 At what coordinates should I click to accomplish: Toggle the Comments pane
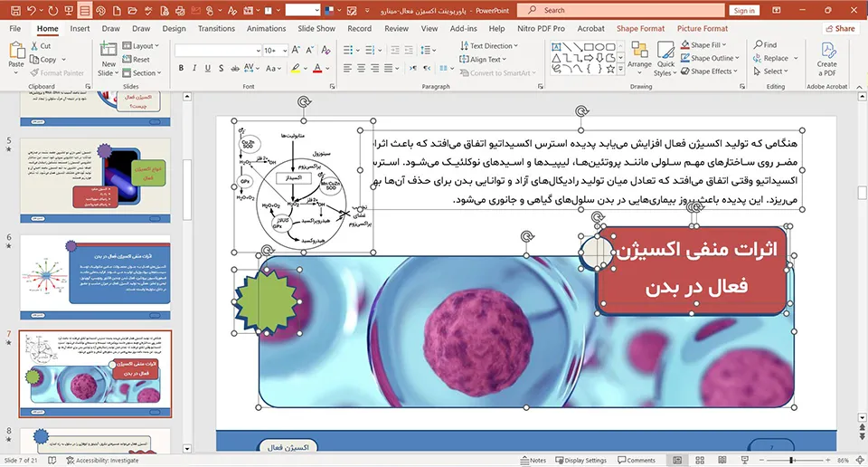coord(637,461)
